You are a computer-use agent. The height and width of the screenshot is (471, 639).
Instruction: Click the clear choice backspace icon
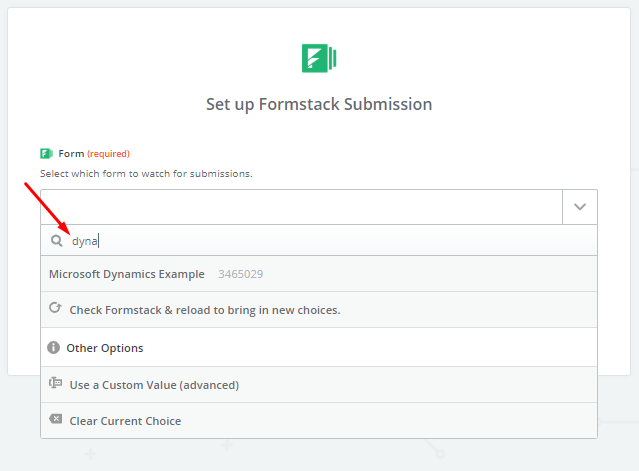(55, 421)
